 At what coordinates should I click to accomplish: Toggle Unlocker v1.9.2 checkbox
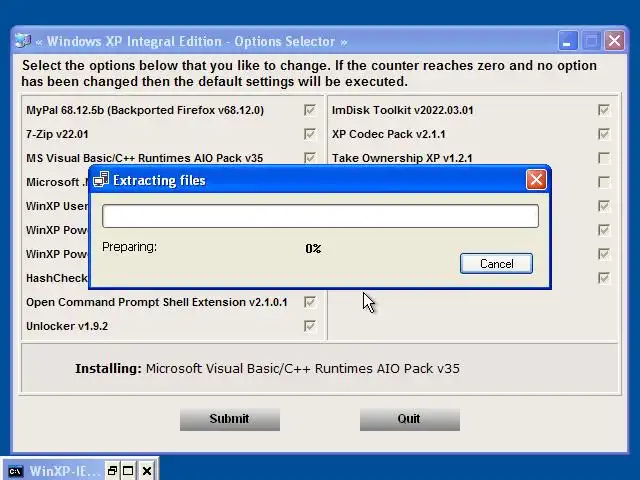tap(310, 326)
